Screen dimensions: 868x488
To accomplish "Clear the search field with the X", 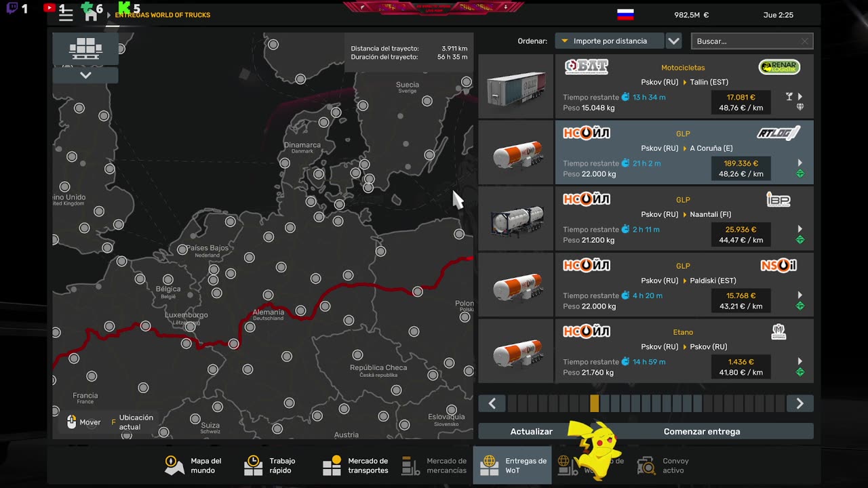I will click(x=805, y=41).
